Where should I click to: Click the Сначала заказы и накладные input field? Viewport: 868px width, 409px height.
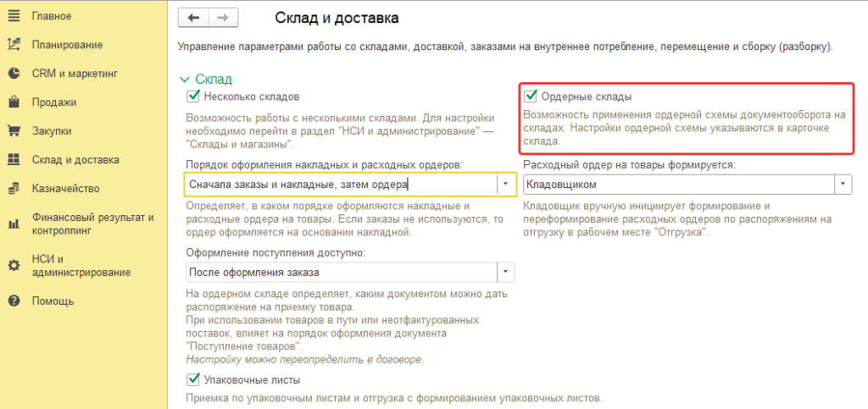pyautogui.click(x=339, y=183)
